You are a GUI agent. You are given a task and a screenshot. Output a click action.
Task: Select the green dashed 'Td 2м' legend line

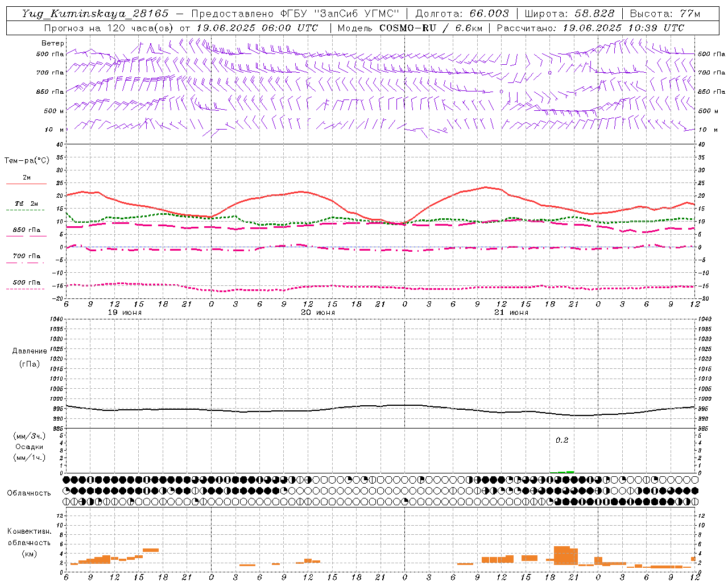tap(26, 210)
